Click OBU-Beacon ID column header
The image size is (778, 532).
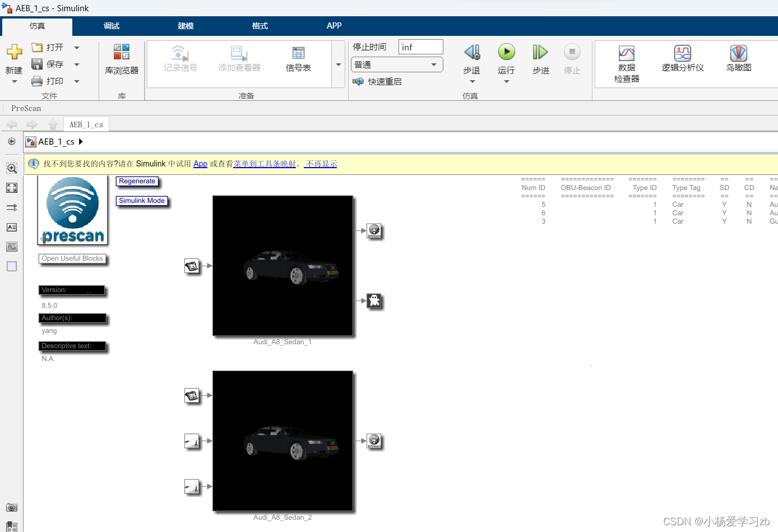(586, 188)
